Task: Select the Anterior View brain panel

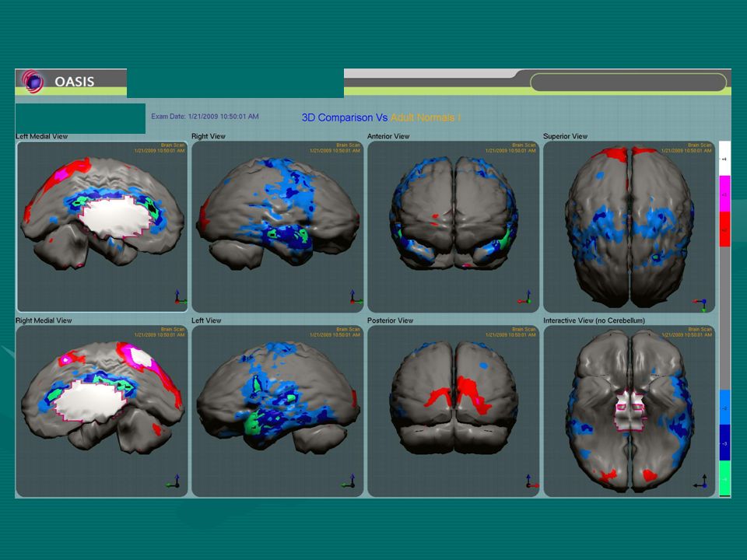Action: tap(453, 226)
